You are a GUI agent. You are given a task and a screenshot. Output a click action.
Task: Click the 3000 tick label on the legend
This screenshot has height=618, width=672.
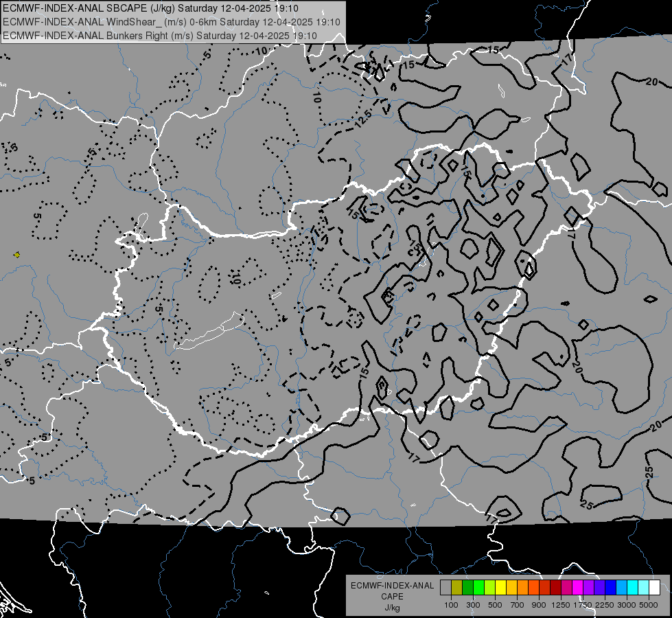(x=627, y=605)
